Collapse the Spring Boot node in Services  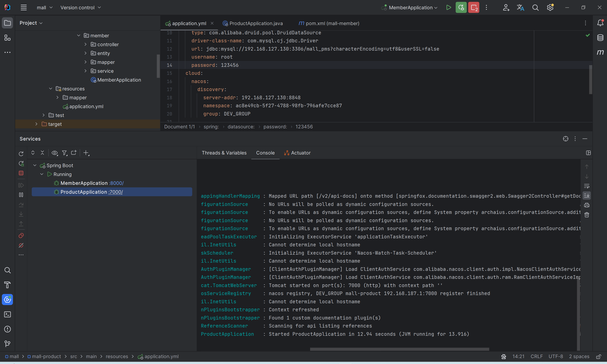35,165
